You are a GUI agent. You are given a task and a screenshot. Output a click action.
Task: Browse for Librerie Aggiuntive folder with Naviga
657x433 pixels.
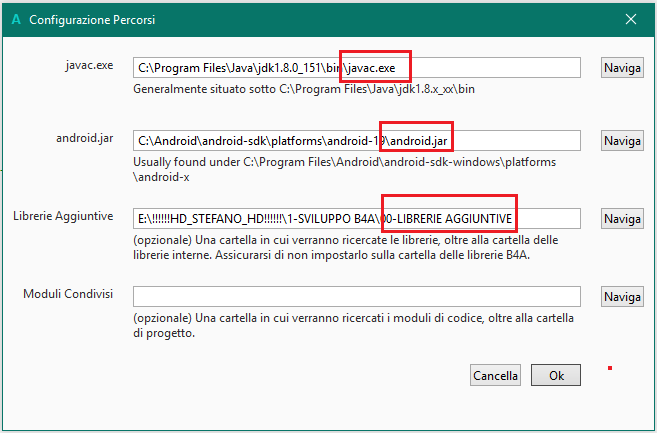click(622, 218)
